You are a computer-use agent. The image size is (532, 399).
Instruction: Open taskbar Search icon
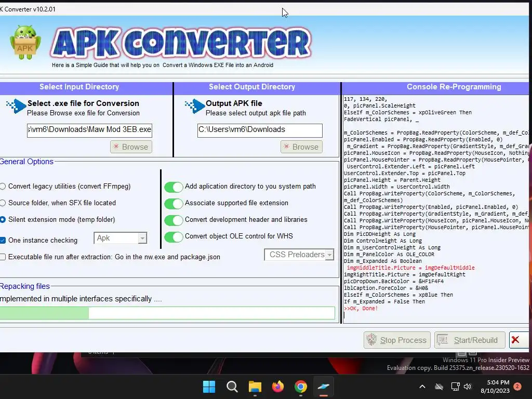click(x=232, y=387)
